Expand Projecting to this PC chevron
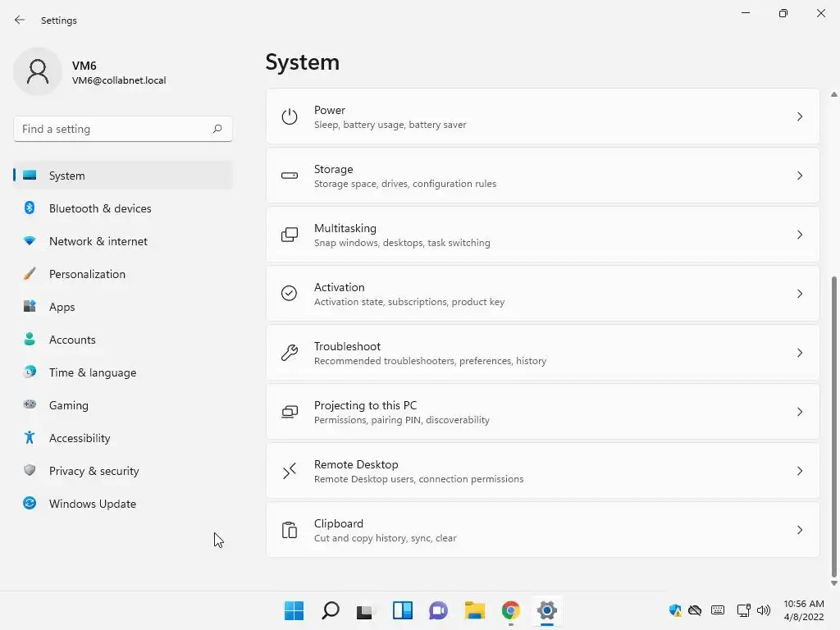This screenshot has height=630, width=840. 799,412
